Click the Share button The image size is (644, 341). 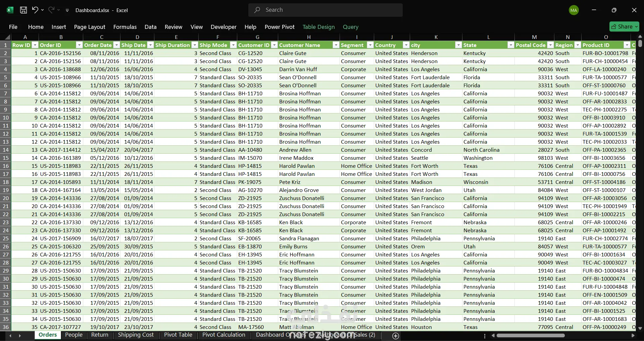coord(624,27)
